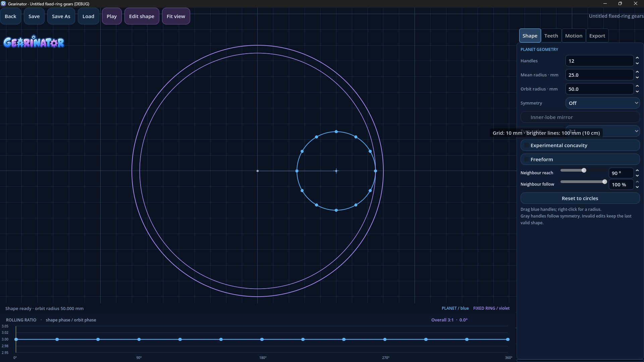644x362 pixels.
Task: Click the Neighbour reach slider thumb
Action: click(x=584, y=171)
